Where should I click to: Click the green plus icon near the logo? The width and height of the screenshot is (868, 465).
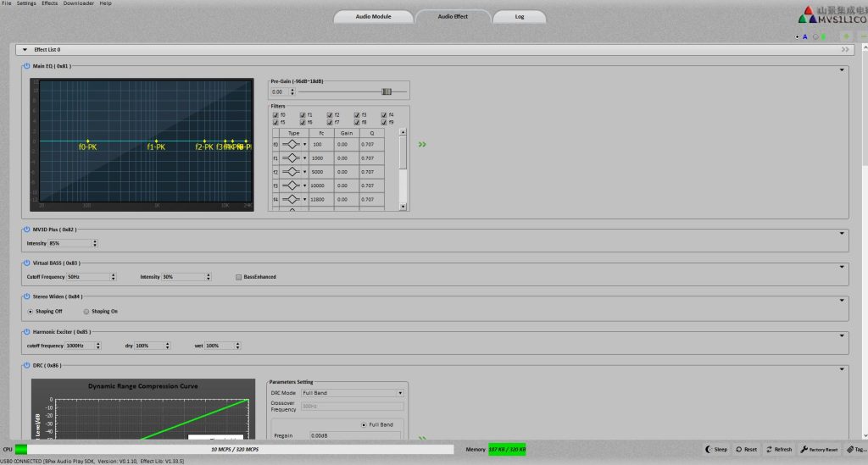coord(845,36)
